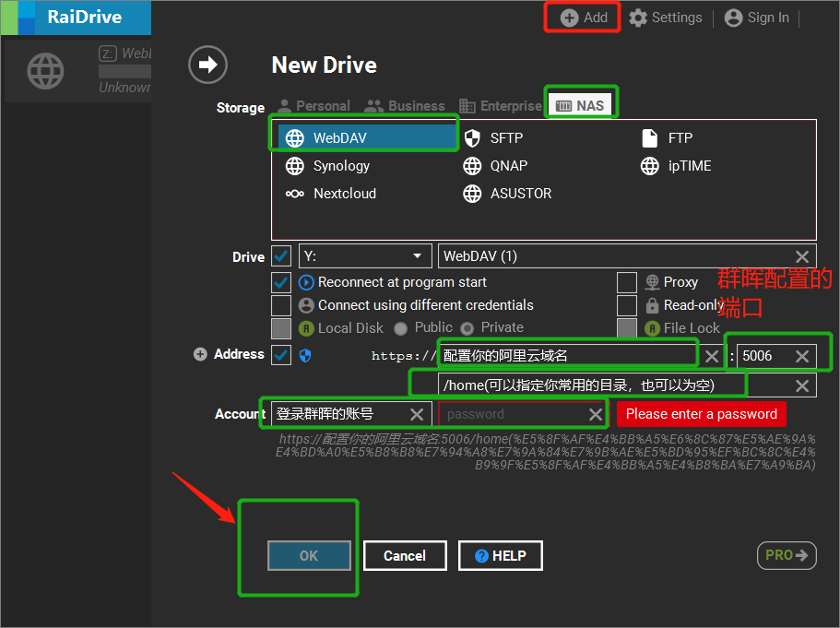Clear the /home path field
Viewport: 840px width, 628px height.
tap(802, 385)
